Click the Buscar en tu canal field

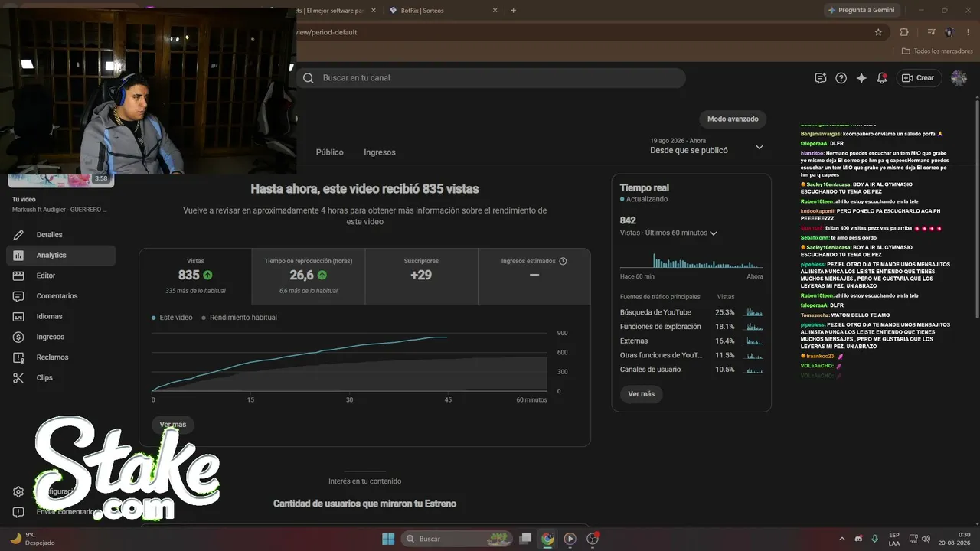pyautogui.click(x=491, y=78)
